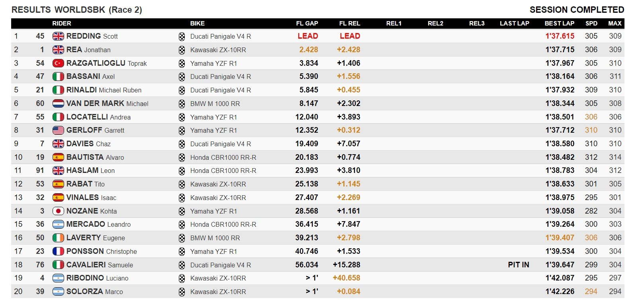Click the LAST LAP column header

[515, 24]
